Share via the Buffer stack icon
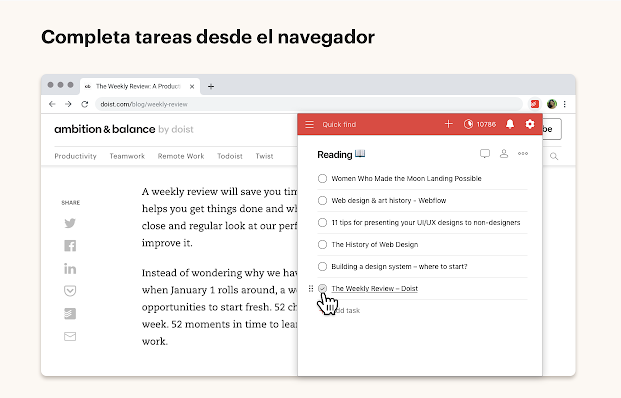Screen dimensions: 621x398 pyautogui.click(x=70, y=314)
